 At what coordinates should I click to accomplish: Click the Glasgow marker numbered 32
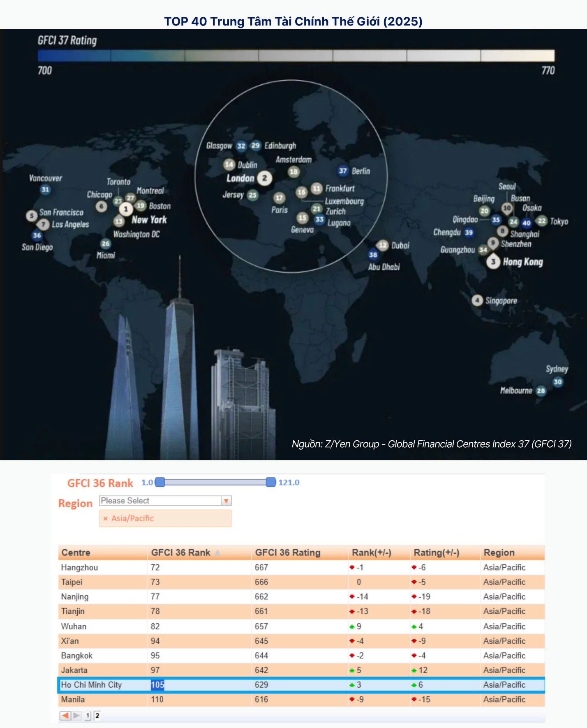pyautogui.click(x=241, y=146)
